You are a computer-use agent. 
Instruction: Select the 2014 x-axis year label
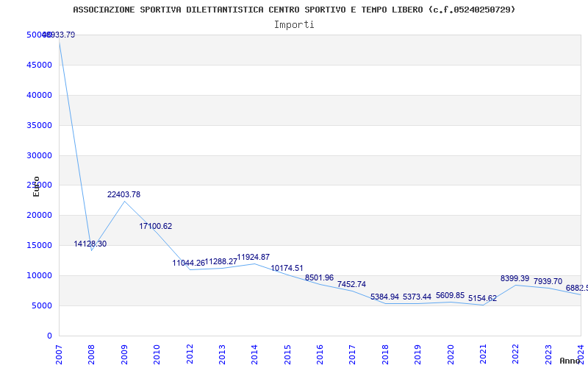click(x=254, y=355)
